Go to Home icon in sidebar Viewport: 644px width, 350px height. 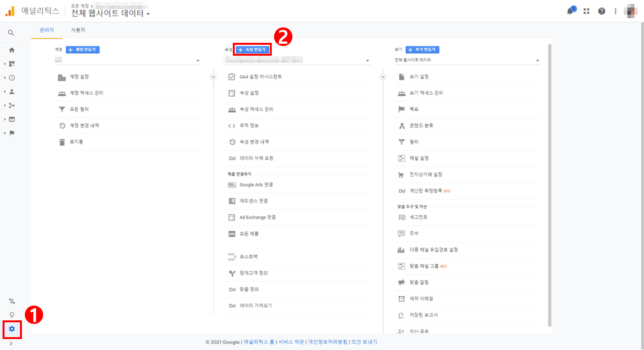pyautogui.click(x=12, y=50)
